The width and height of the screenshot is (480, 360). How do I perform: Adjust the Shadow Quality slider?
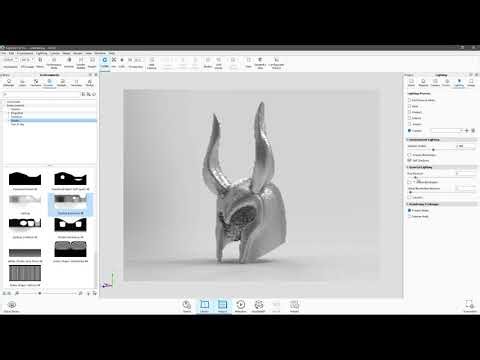(x=433, y=150)
